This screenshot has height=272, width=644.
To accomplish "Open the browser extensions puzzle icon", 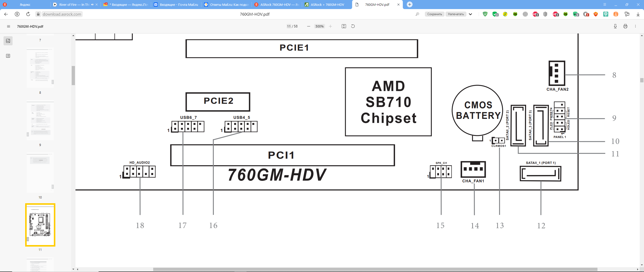I will (627, 14).
